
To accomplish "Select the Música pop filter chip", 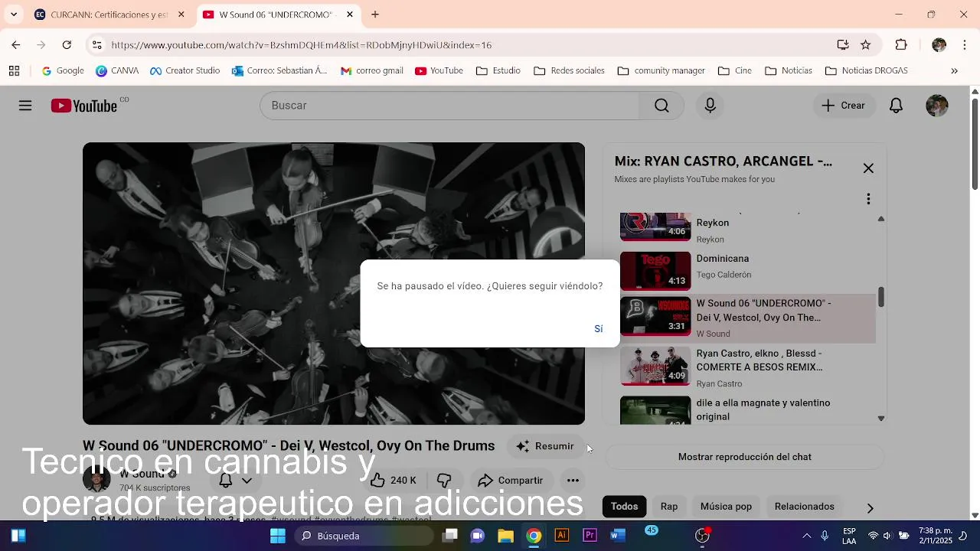I will (726, 507).
